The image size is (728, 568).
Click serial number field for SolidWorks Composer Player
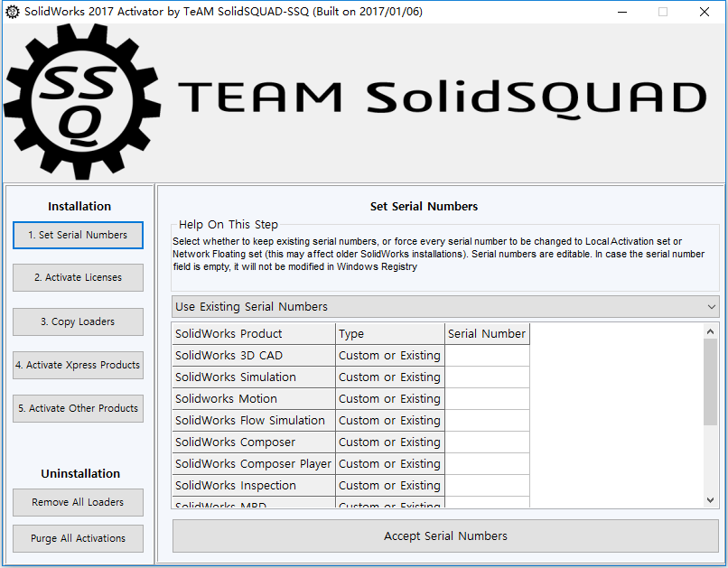487,463
